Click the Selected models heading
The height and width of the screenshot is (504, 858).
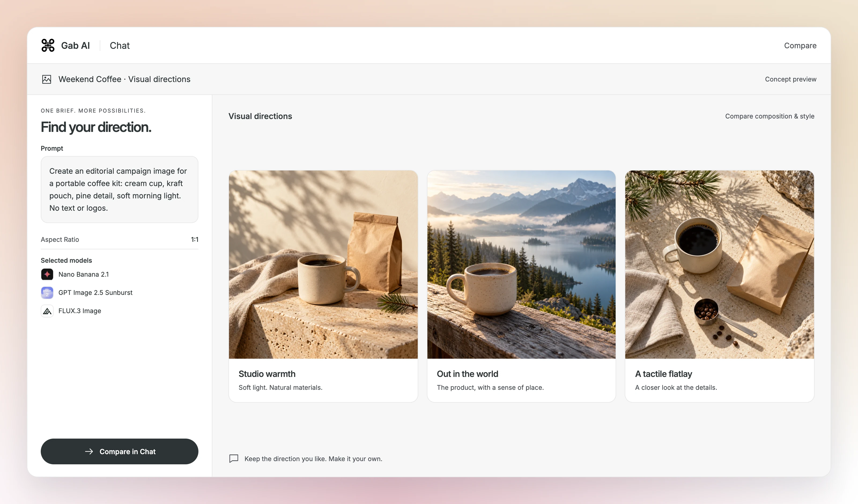66,260
